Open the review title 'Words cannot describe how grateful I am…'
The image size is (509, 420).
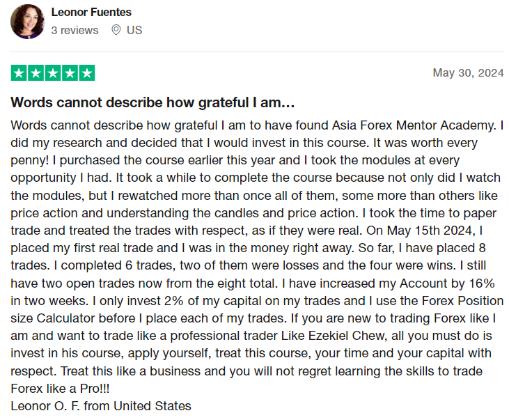click(x=152, y=102)
